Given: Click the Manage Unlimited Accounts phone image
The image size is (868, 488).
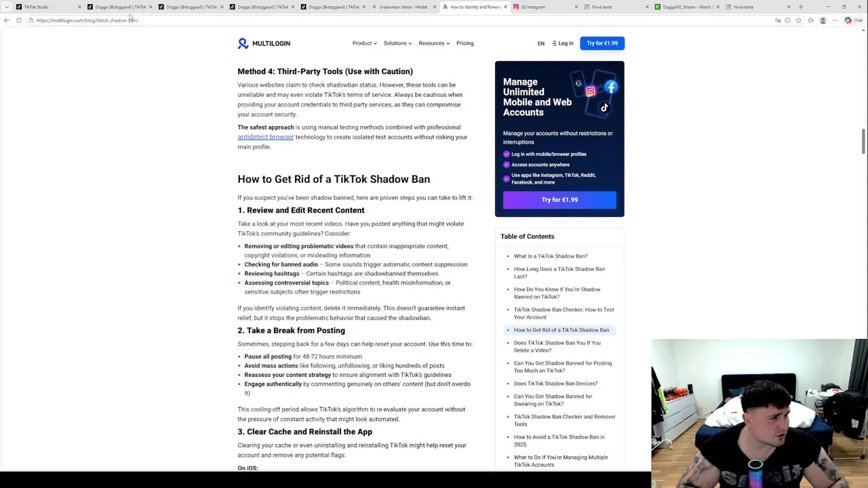Looking at the screenshot, I should coord(595,94).
